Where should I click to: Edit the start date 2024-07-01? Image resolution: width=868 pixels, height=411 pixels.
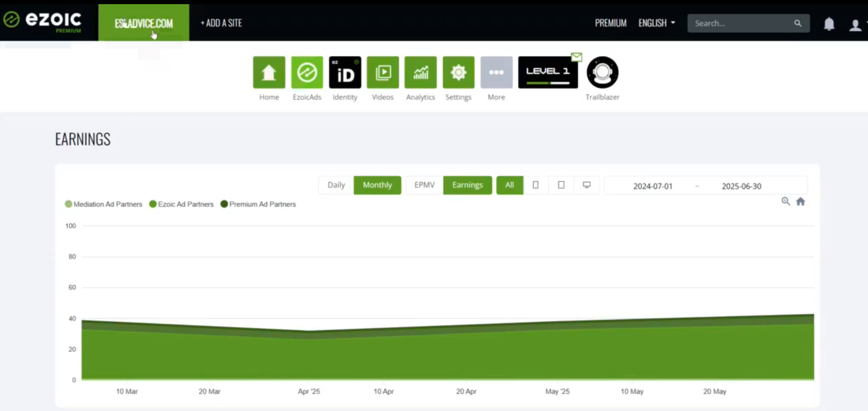[x=653, y=186]
